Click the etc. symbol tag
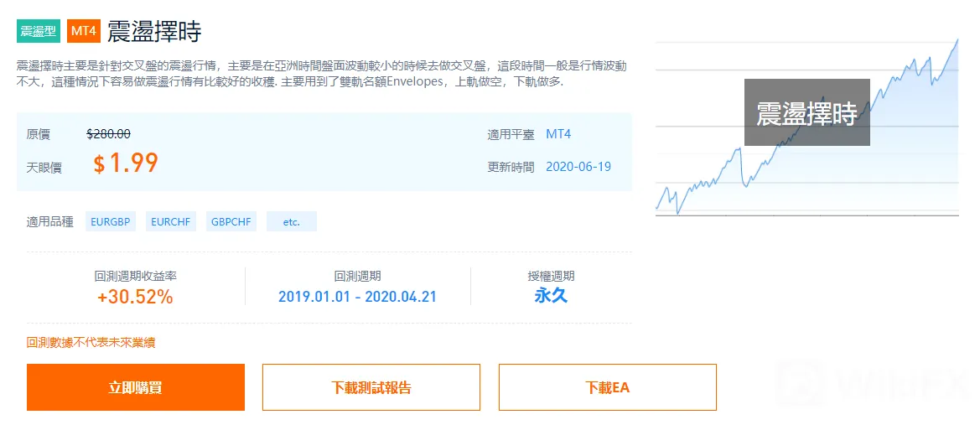980x425 pixels. pos(291,221)
